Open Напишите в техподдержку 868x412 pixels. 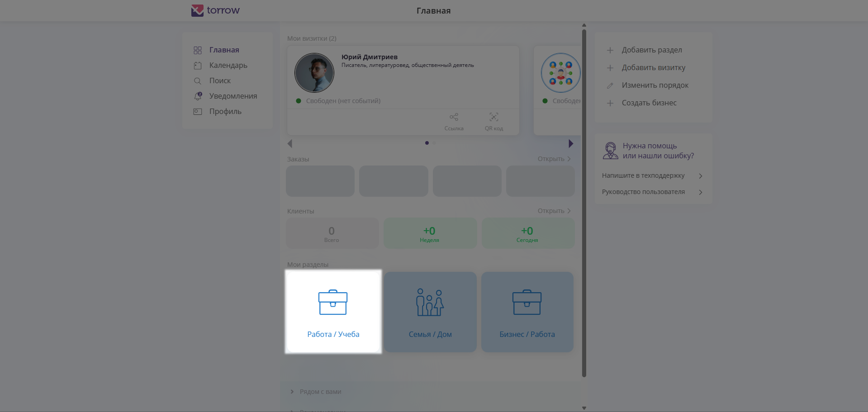click(651, 175)
